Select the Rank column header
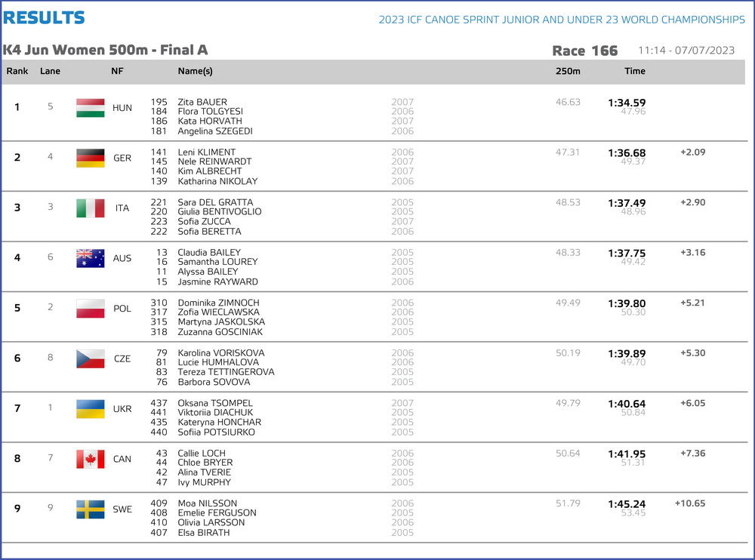The image size is (755, 560). [17, 71]
